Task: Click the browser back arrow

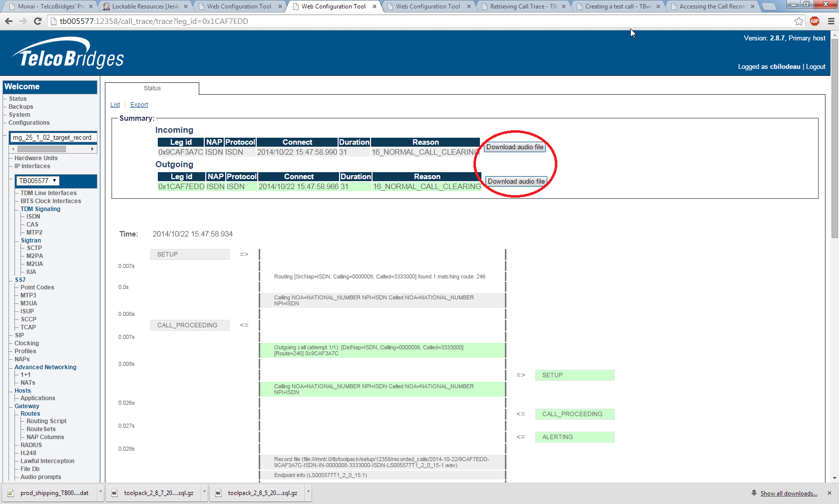Action: click(x=8, y=21)
